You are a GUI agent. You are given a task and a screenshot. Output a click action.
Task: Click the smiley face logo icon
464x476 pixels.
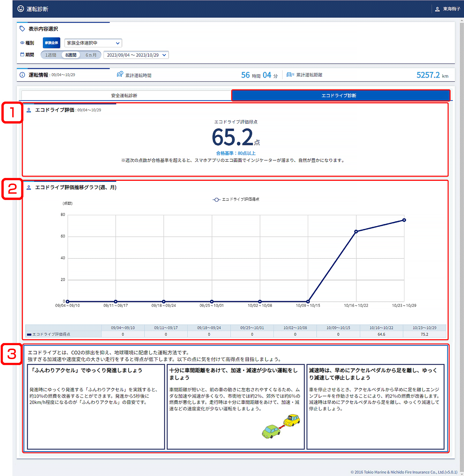[21, 9]
